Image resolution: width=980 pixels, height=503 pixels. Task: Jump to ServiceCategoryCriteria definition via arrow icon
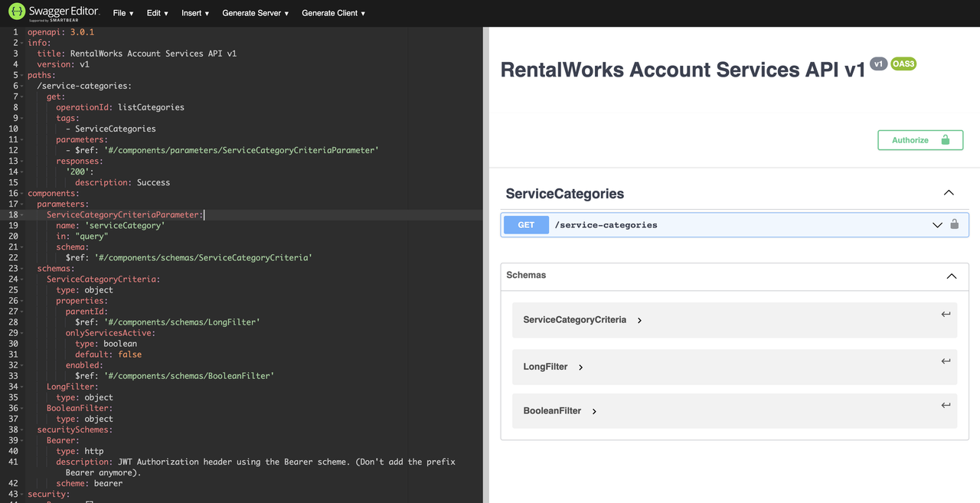[x=946, y=314]
